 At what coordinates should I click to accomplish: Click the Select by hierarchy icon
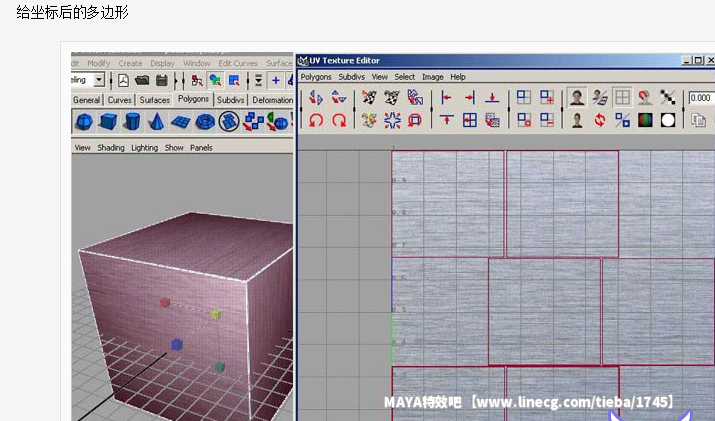[x=197, y=81]
